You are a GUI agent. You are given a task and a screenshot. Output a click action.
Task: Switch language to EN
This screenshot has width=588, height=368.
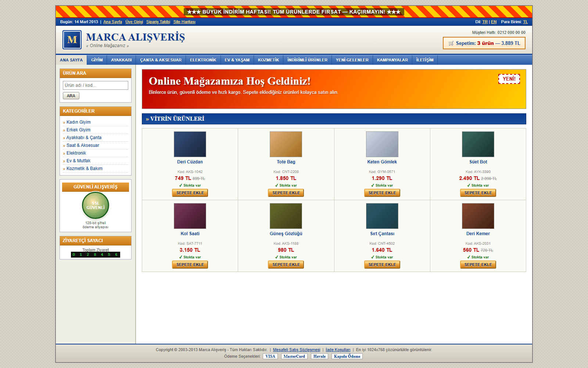coord(494,22)
